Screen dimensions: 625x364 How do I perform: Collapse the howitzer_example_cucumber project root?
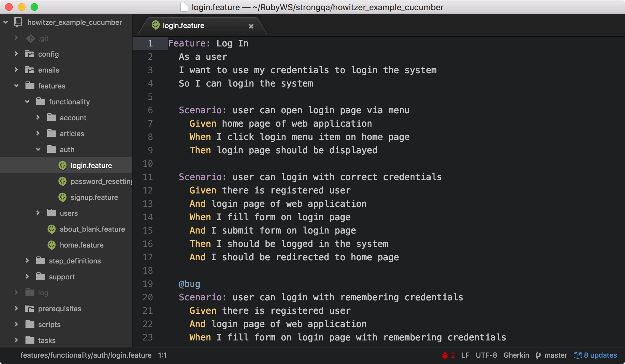(6, 22)
